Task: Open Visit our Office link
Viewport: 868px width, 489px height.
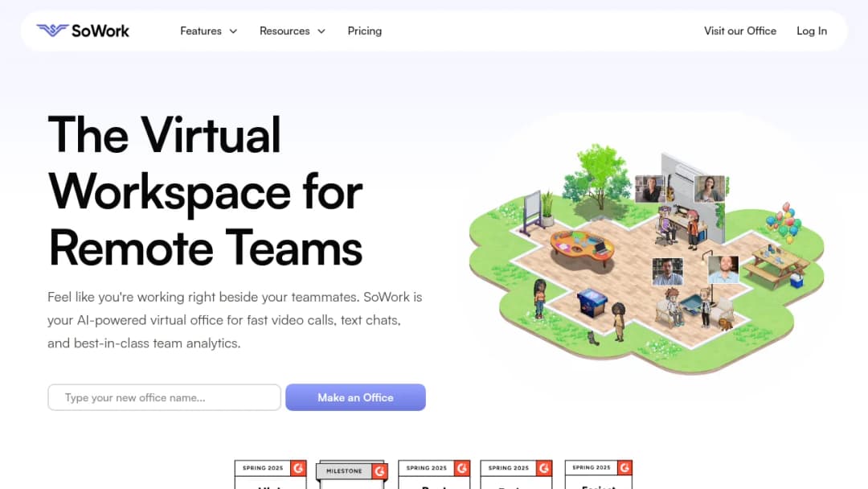Action: tap(739, 31)
